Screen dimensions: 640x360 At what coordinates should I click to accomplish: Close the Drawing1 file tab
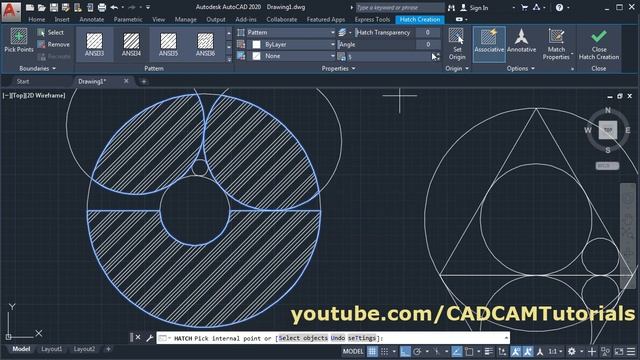point(126,81)
